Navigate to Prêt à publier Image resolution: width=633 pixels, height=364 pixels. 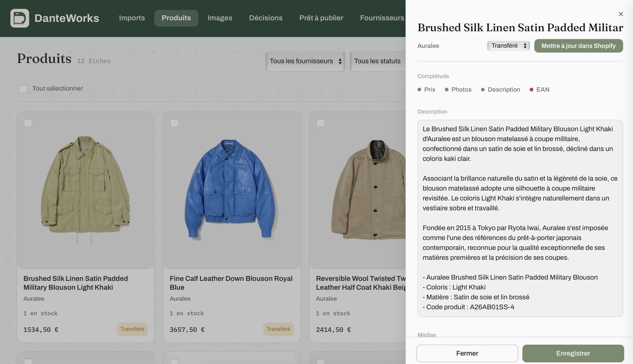(x=321, y=18)
